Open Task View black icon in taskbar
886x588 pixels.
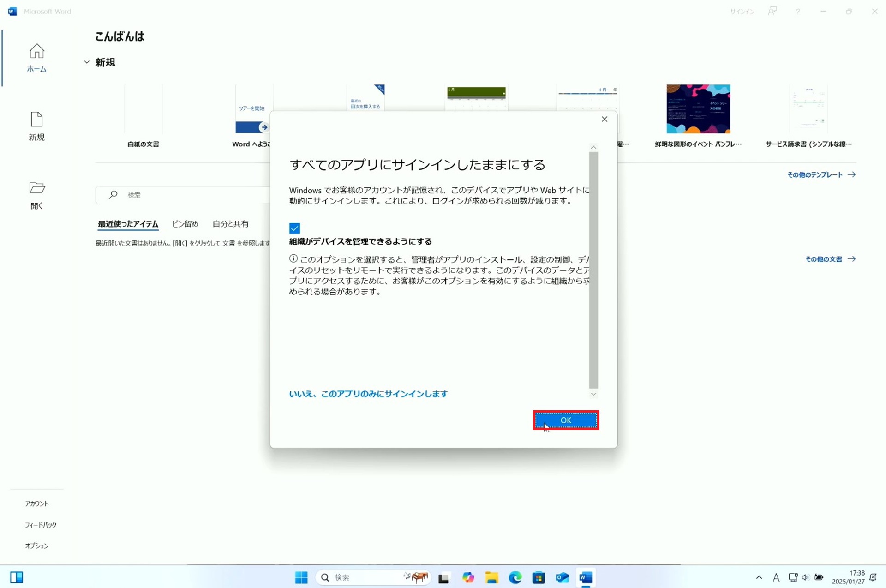click(443, 578)
